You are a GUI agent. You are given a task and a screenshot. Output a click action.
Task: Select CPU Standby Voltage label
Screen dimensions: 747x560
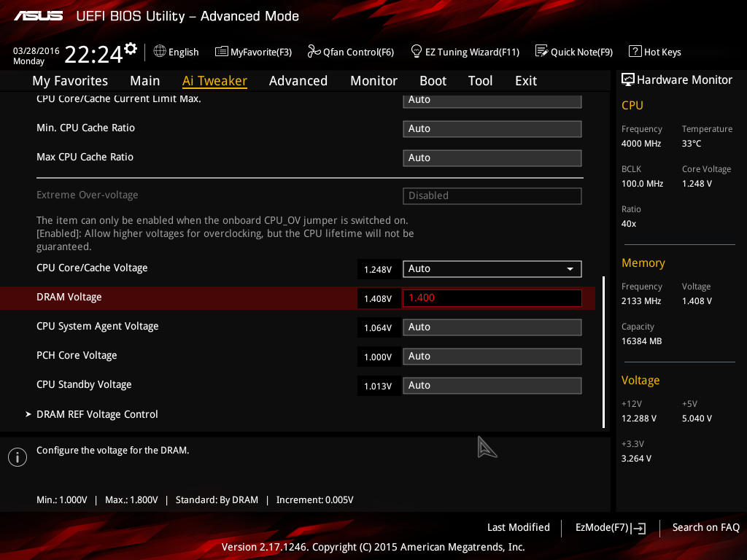[84, 384]
